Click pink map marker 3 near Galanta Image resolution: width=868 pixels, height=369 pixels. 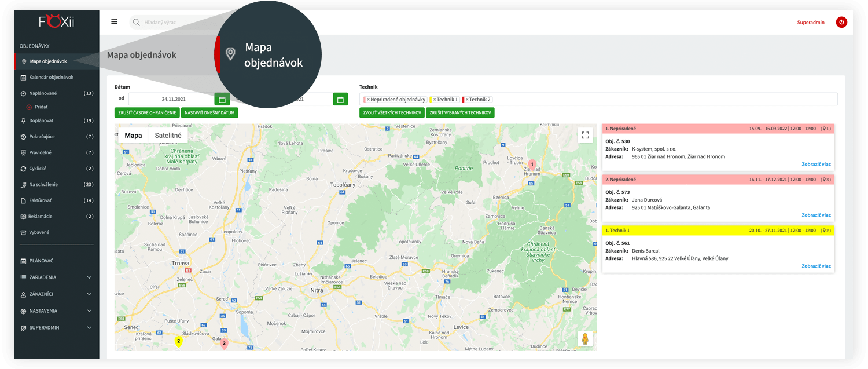pyautogui.click(x=225, y=344)
